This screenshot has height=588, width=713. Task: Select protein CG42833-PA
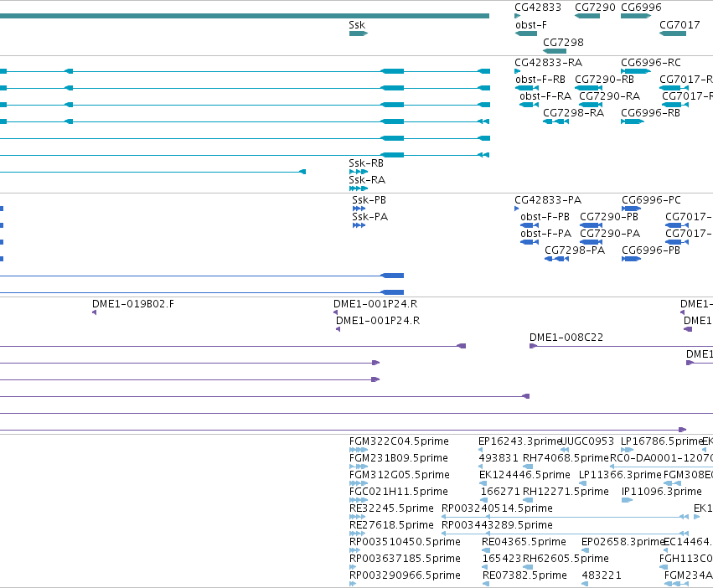pyautogui.click(x=548, y=200)
